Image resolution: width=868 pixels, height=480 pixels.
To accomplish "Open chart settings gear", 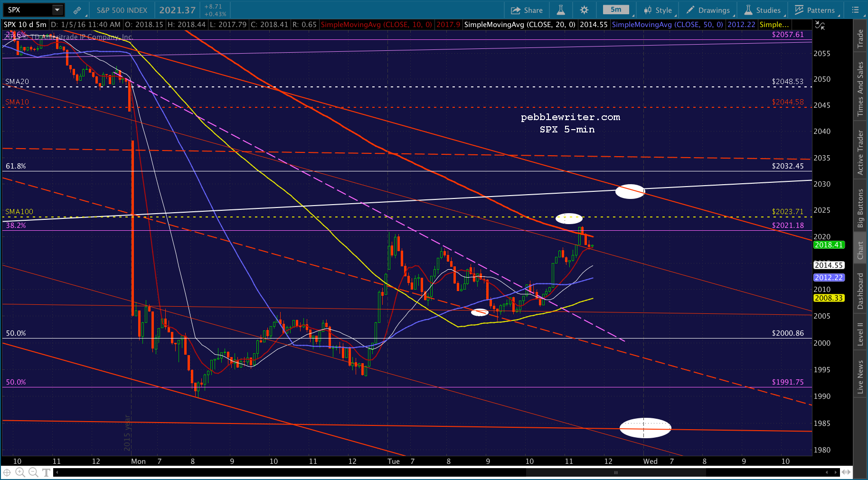I will (584, 10).
